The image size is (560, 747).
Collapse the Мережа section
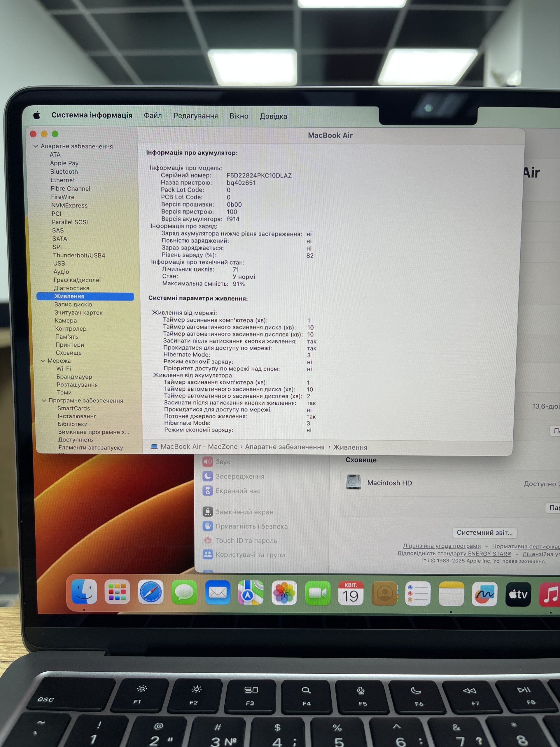pyautogui.click(x=43, y=361)
